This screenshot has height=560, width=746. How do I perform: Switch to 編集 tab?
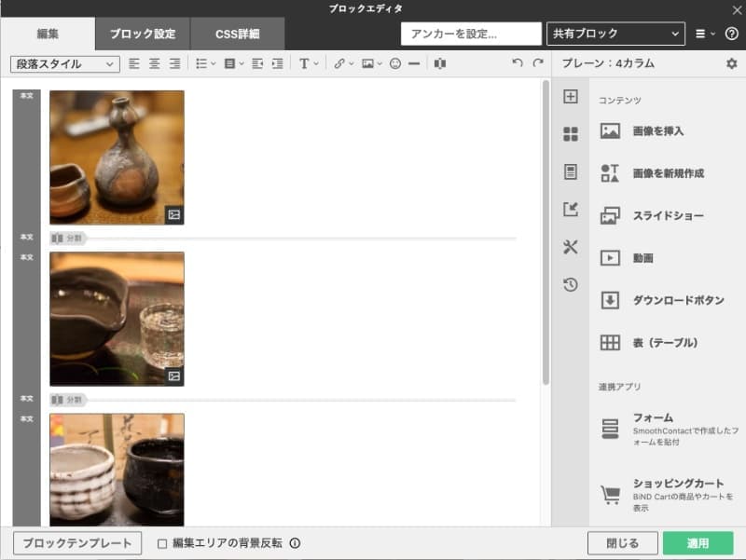(48, 34)
